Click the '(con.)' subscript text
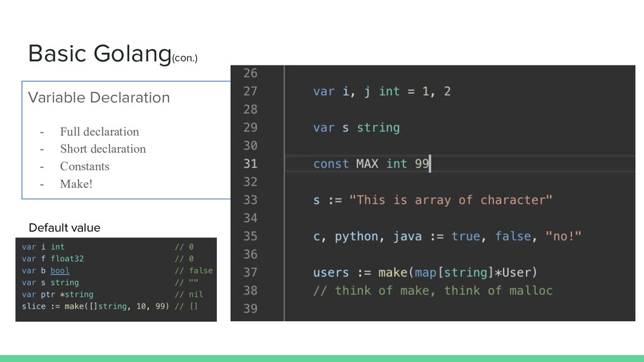The height and width of the screenshot is (362, 644). (185, 58)
